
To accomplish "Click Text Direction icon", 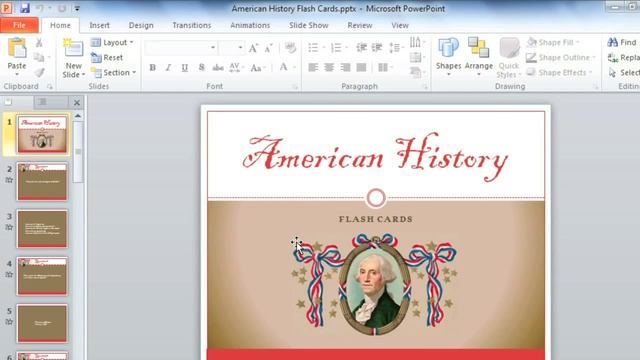I will coord(416,42).
